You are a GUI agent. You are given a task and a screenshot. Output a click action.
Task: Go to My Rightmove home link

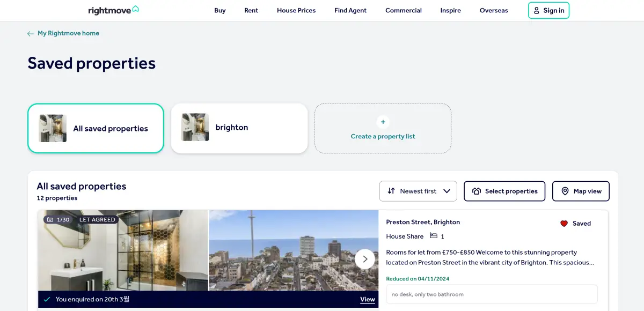tap(68, 33)
